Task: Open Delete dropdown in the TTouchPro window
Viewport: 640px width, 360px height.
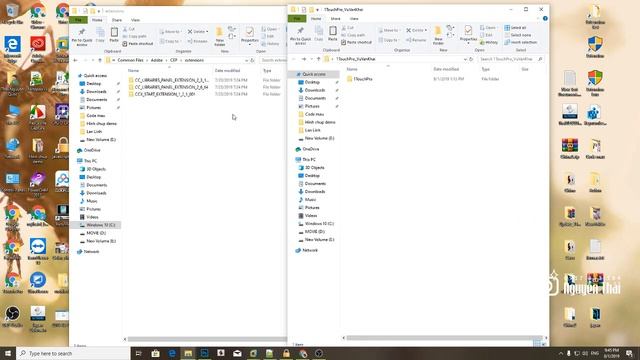Action: (425, 30)
